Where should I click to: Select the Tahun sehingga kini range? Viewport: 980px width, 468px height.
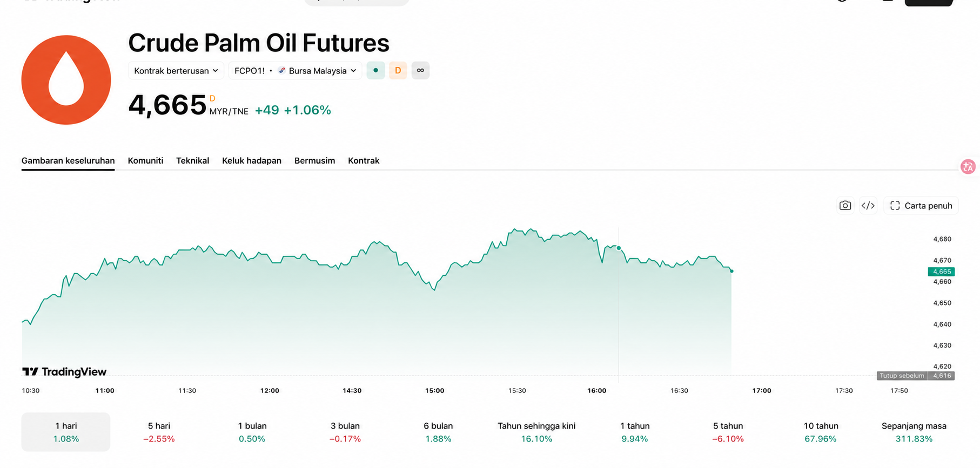click(536, 432)
